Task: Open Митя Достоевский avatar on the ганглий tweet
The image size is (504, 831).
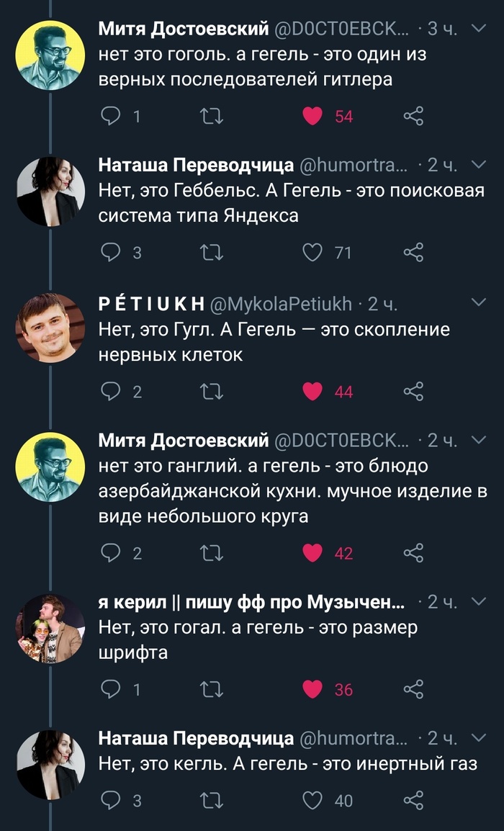Action: (51, 466)
